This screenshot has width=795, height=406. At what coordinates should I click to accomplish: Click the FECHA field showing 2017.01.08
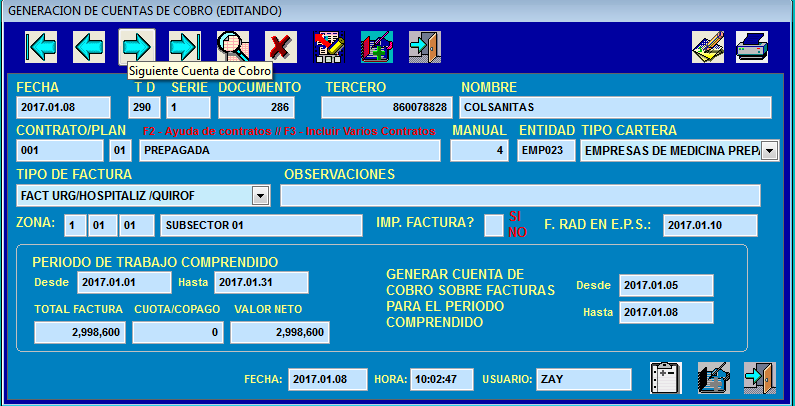coord(63,107)
